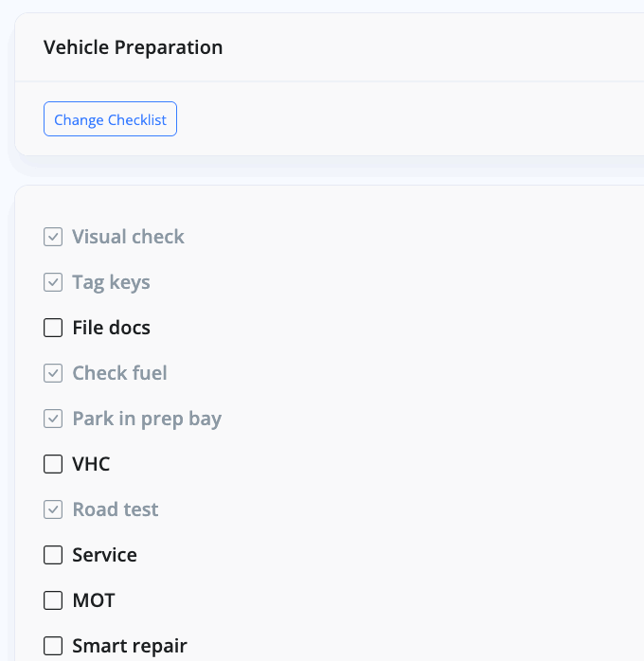Tick the MOT checkbox
644x661 pixels.
tap(53, 600)
